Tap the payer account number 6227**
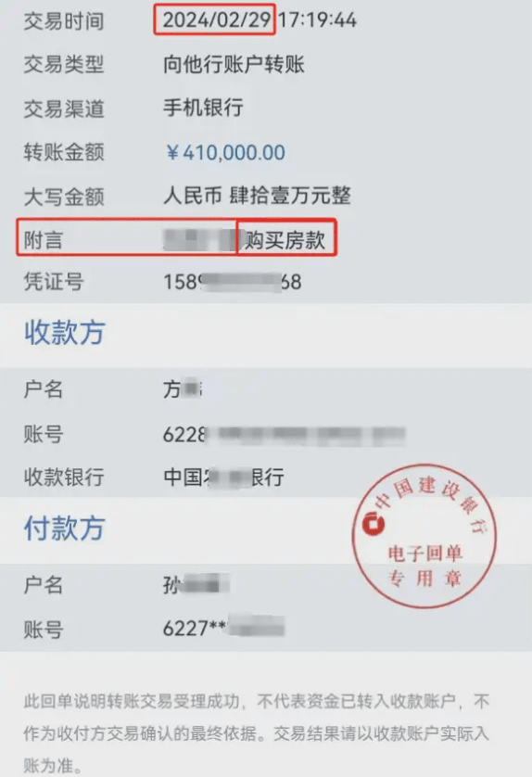The image size is (532, 777). pos(224,629)
